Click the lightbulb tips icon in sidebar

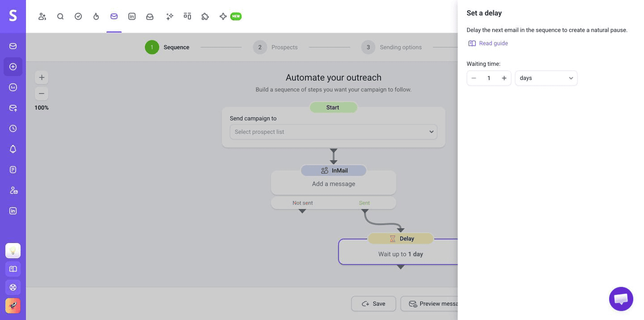tap(13, 251)
